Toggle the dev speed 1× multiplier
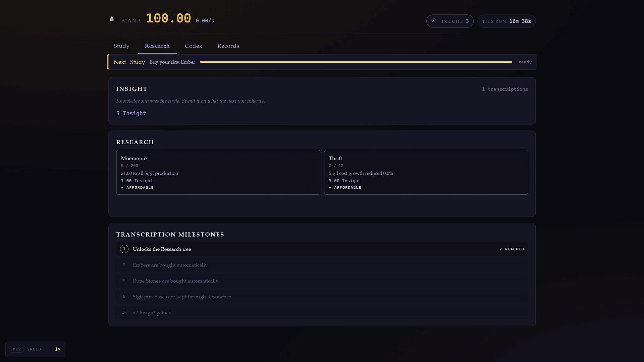This screenshot has height=362, width=644. 58,349
